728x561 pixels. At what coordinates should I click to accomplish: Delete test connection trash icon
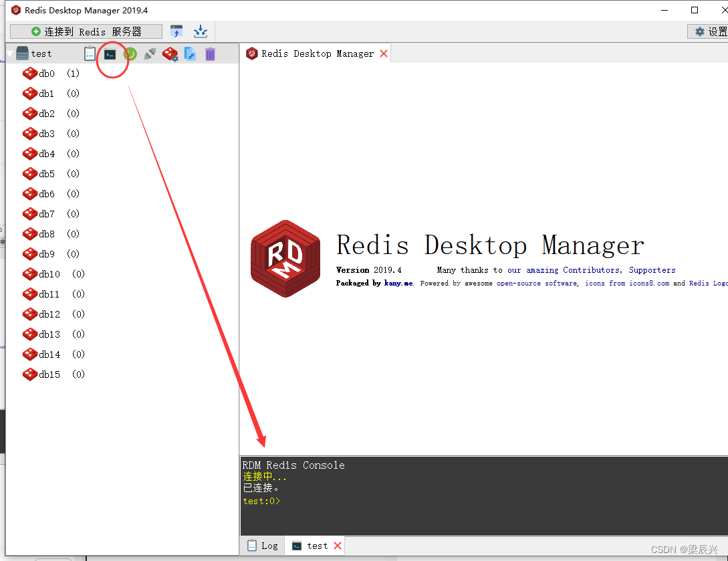tap(211, 54)
